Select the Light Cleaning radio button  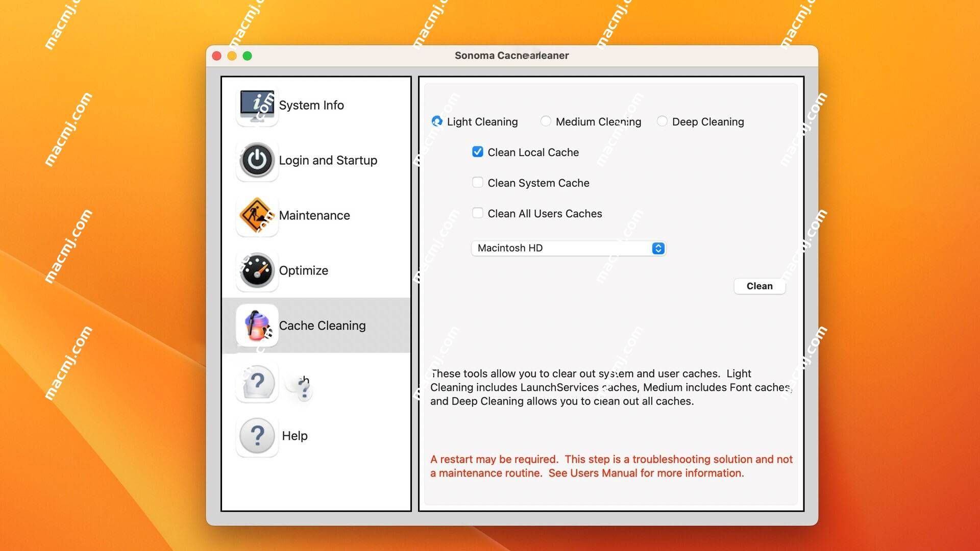click(x=437, y=121)
